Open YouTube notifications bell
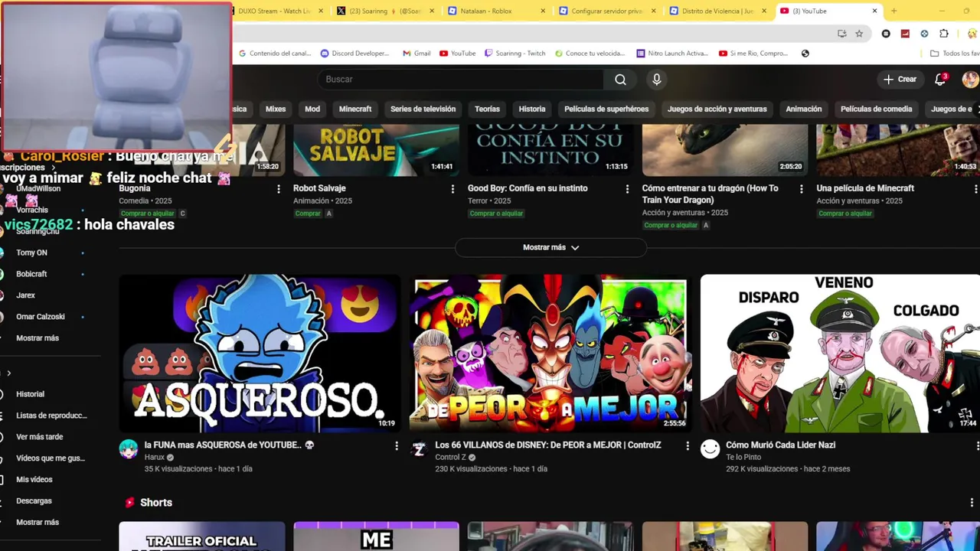This screenshot has width=980, height=551. point(941,80)
